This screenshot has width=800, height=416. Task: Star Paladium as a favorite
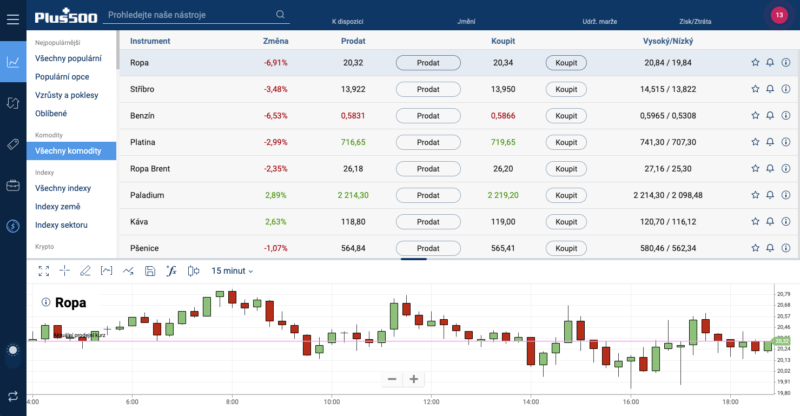755,195
